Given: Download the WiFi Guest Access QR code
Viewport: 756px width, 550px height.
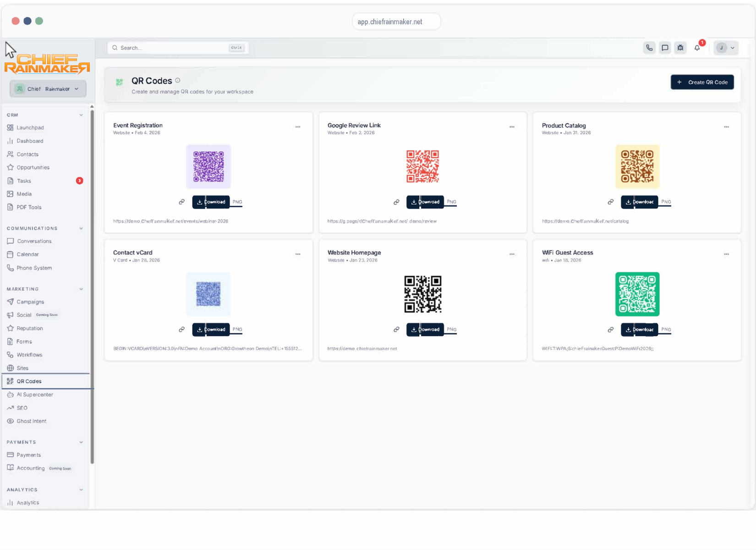Looking at the screenshot, I should coord(640,330).
